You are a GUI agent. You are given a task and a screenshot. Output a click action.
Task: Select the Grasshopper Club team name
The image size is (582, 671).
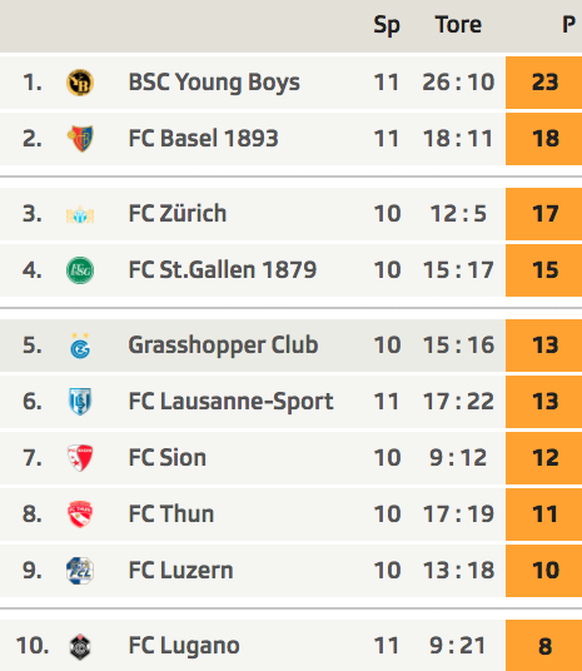223,345
